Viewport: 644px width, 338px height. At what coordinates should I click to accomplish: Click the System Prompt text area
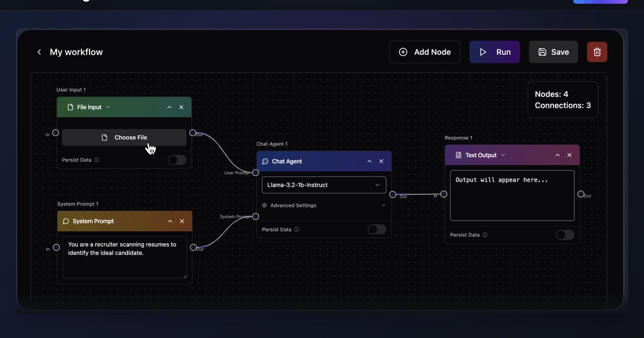pos(125,258)
